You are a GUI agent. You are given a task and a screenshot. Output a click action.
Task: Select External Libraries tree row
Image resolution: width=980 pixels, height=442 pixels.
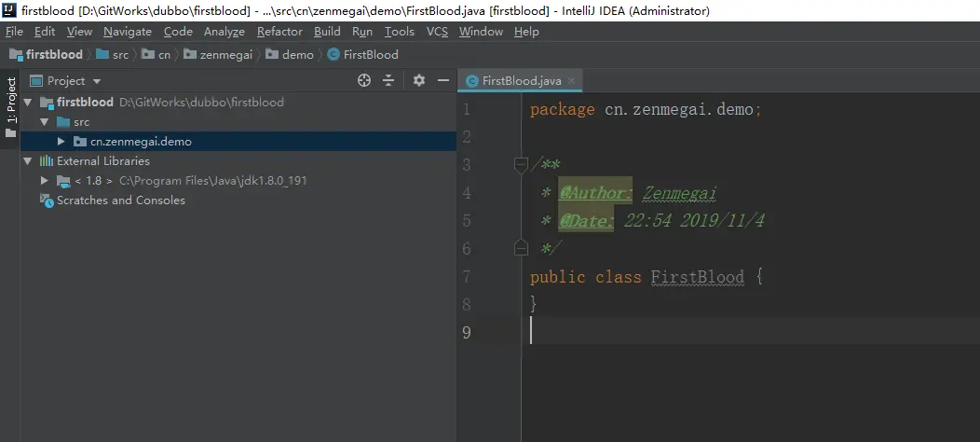tap(238, 161)
